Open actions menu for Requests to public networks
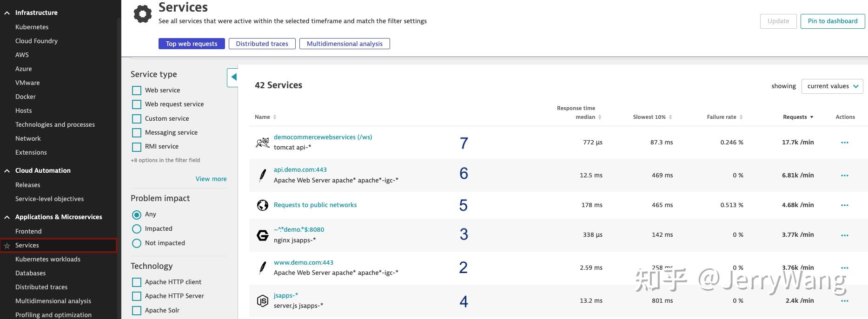 point(844,205)
